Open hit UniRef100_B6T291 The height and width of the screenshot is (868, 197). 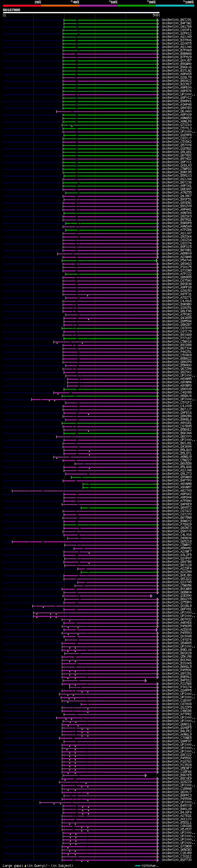pos(176,20)
